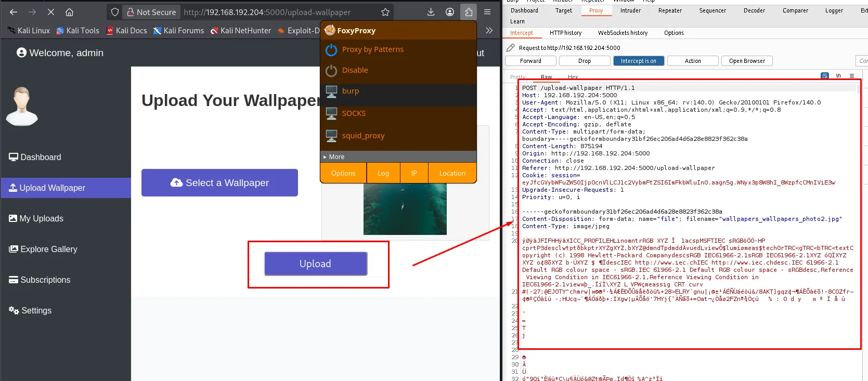Click the extensions puzzle-piece icon
This screenshot has width=868, height=381.
[x=469, y=12]
